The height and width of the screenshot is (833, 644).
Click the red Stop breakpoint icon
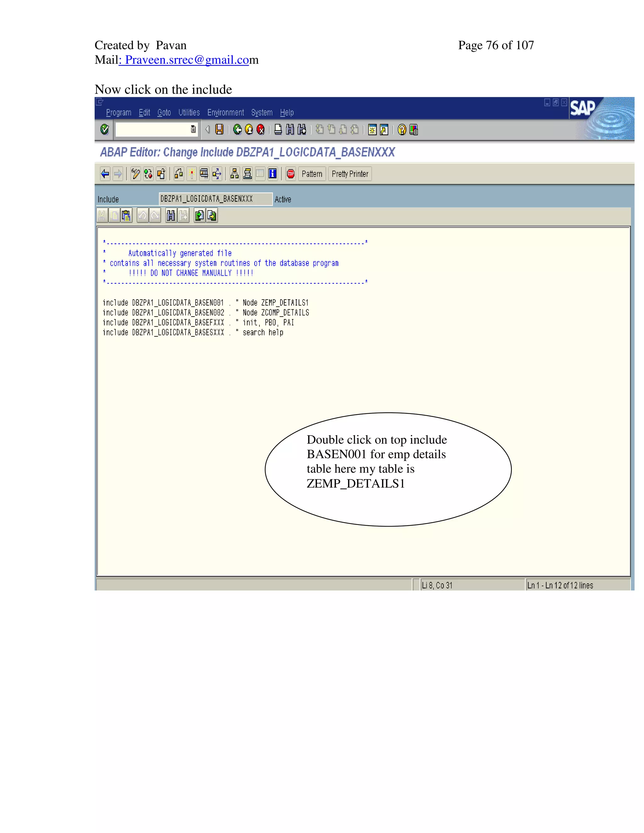click(291, 174)
